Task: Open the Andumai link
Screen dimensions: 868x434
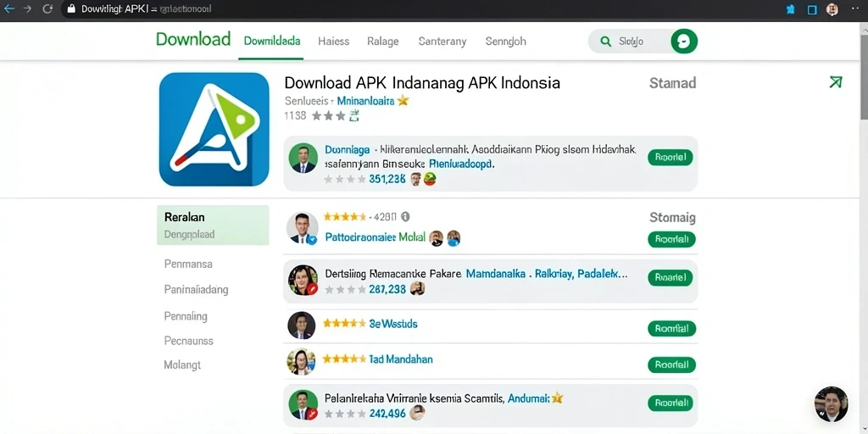Action: 529,398
